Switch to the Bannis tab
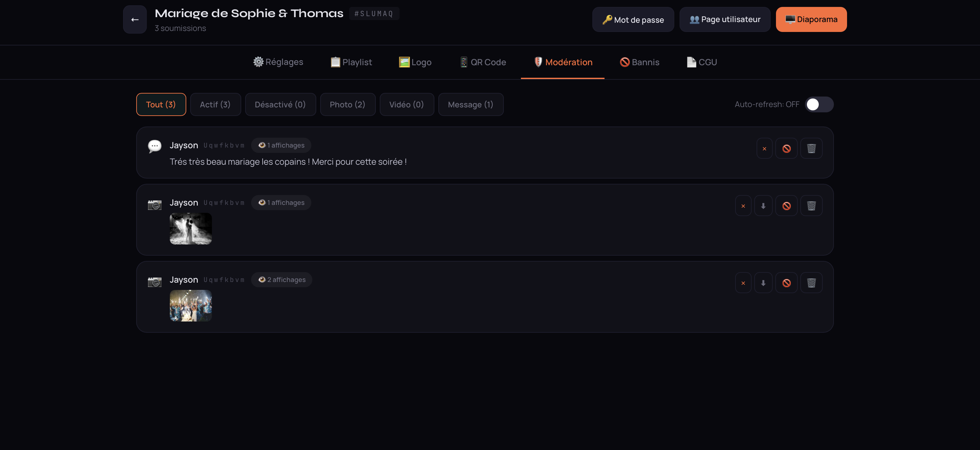This screenshot has height=450, width=980. click(x=639, y=62)
